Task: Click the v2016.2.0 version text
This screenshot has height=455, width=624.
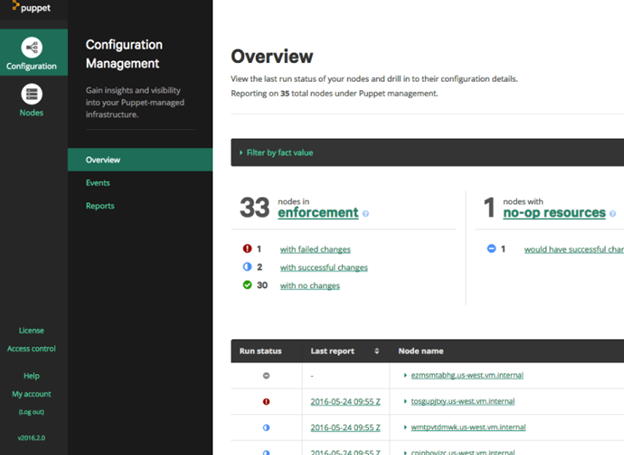Action: point(31,438)
